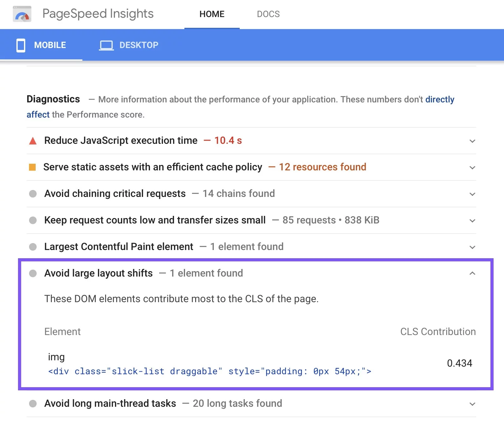Click Avoid long main-thread tasks title

[110, 403]
